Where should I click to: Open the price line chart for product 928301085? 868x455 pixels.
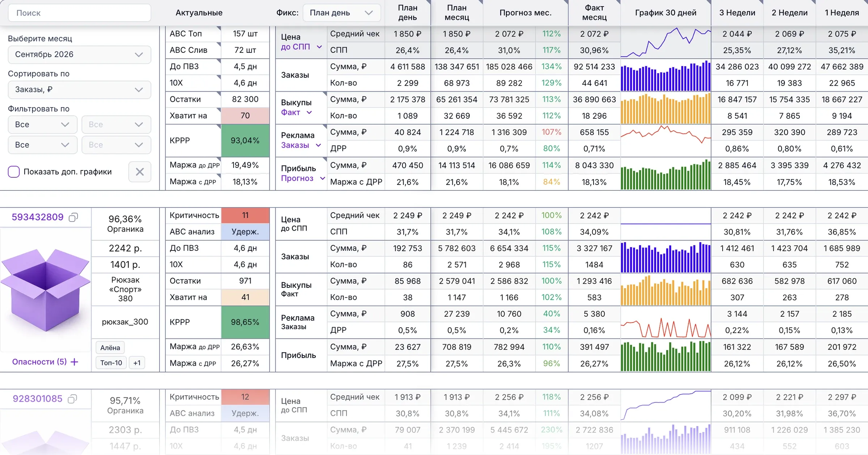point(666,405)
